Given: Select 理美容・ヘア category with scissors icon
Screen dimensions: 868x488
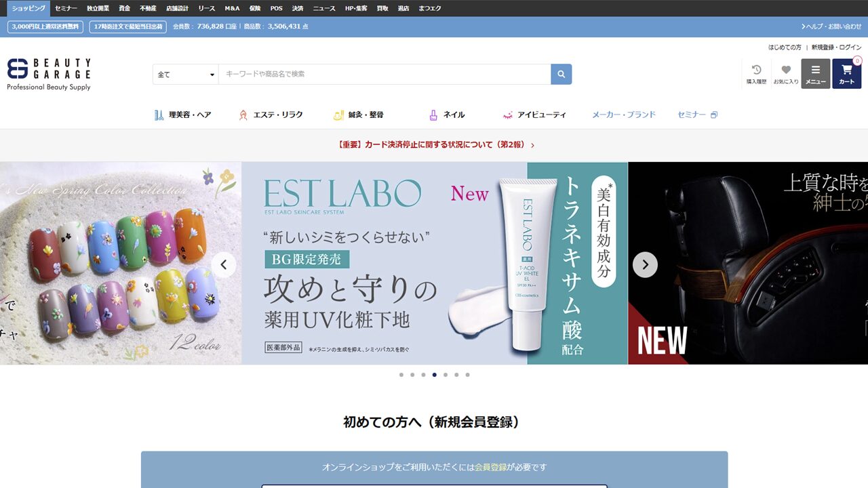Looking at the screenshot, I should 182,115.
